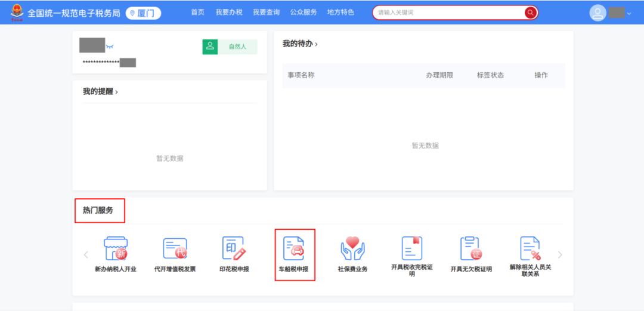This screenshot has width=644, height=311.
Task: Expand the account dropdown arrow
Action: (x=629, y=14)
